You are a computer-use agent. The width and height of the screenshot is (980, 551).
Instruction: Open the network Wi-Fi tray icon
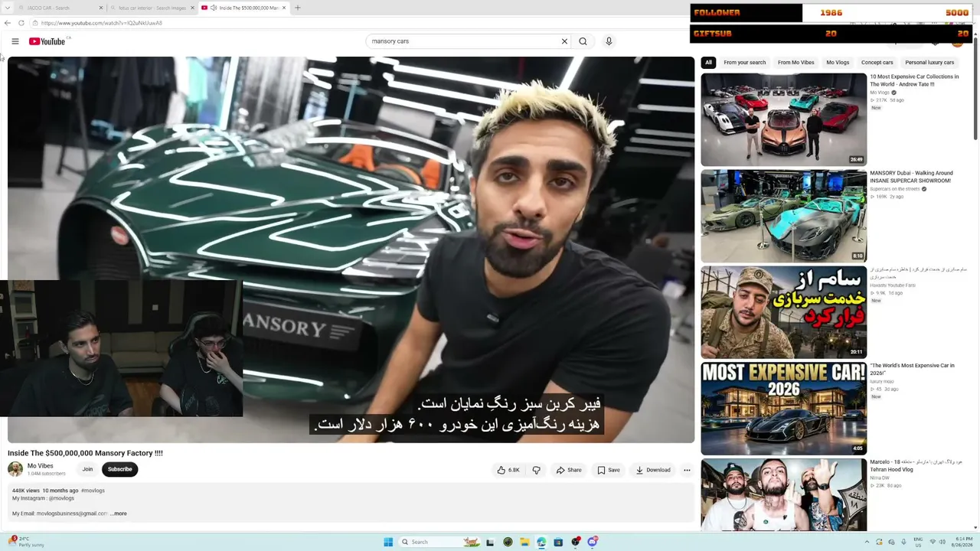[933, 542]
